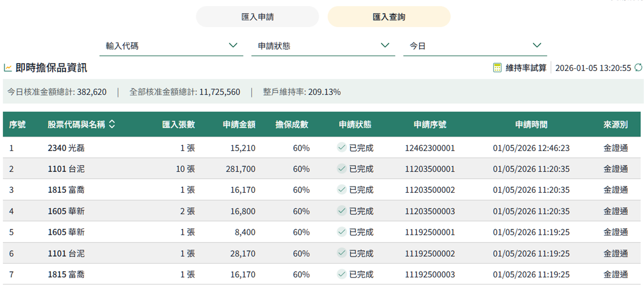
Task: Click the completed status icon in row 7
Action: point(342,274)
